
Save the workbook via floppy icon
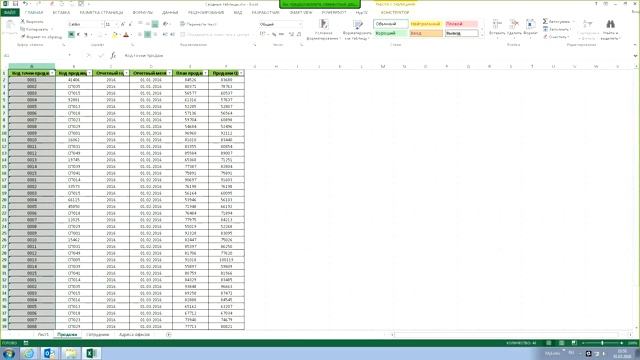click(x=15, y=4)
